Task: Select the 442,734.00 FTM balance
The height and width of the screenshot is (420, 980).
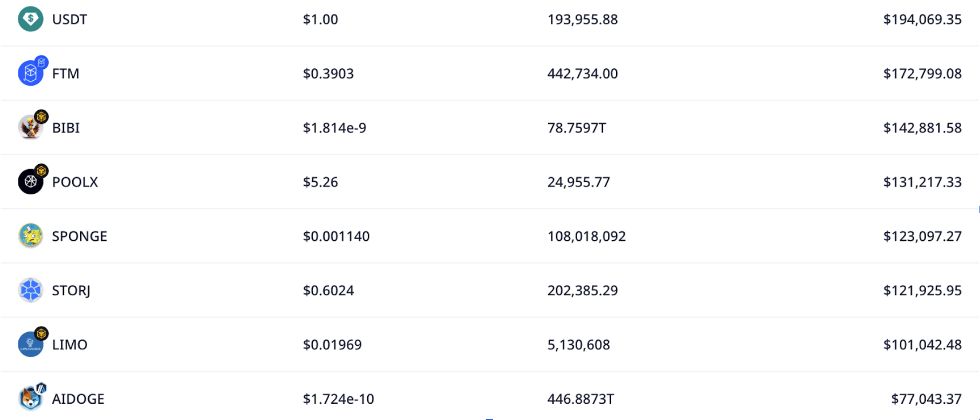Action: (583, 73)
